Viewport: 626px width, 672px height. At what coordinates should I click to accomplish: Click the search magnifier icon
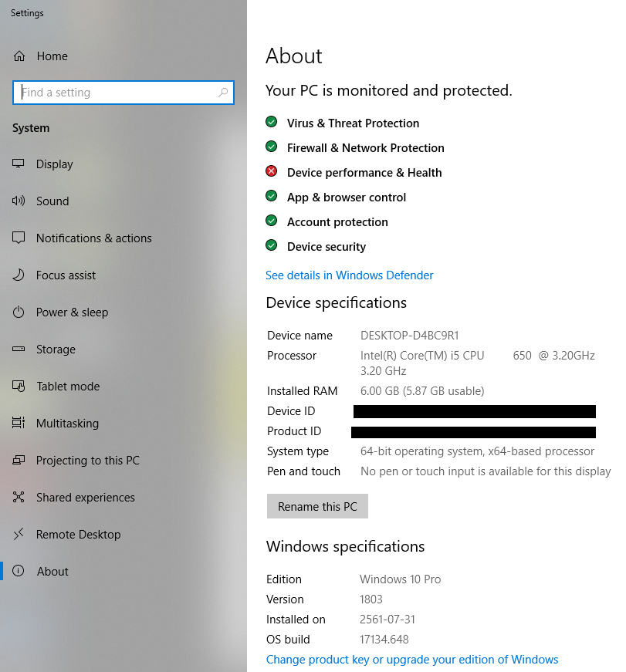coord(224,93)
